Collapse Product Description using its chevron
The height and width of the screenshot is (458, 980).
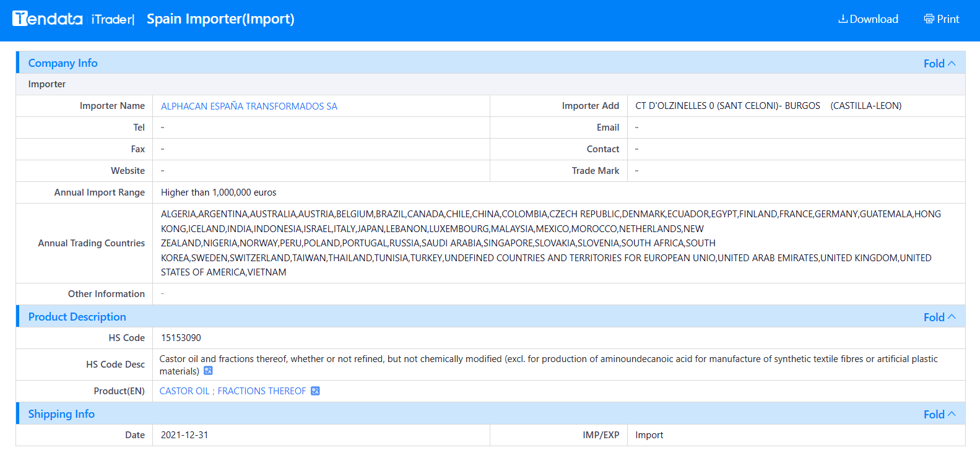(x=952, y=317)
